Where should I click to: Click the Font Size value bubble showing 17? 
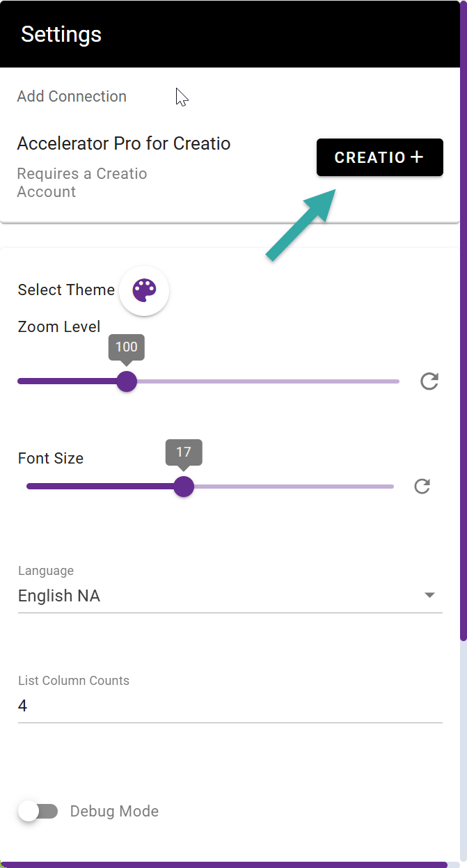coord(184,452)
